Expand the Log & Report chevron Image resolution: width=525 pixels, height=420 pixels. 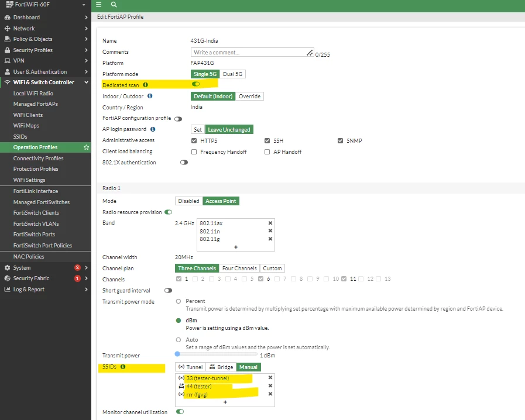click(86, 290)
